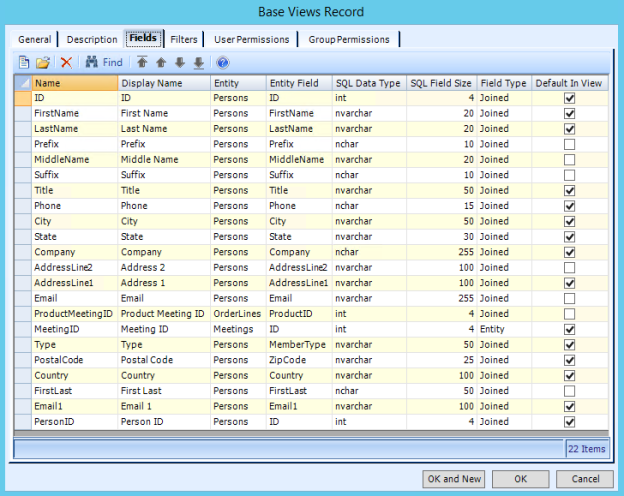Click the Move to Bottom arrow icon
The image size is (624, 496).
pos(198,62)
